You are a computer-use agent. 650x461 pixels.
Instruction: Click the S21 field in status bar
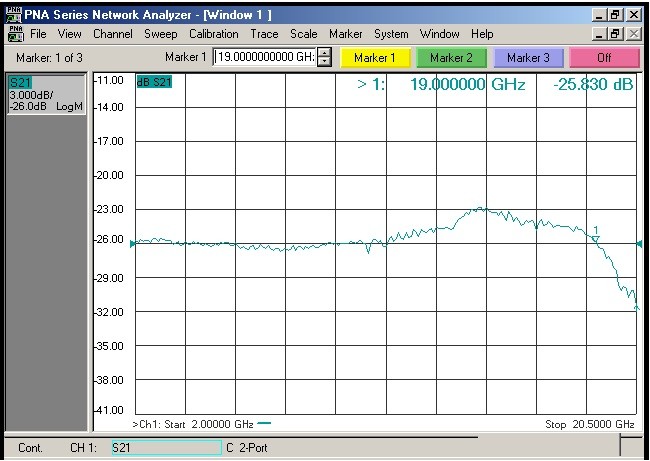pos(167,448)
